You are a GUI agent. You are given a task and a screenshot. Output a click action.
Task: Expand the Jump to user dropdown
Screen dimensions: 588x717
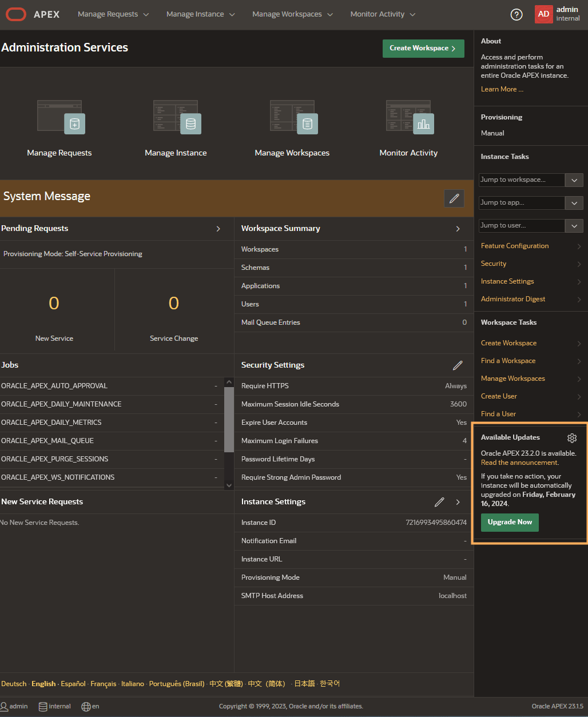574,226
